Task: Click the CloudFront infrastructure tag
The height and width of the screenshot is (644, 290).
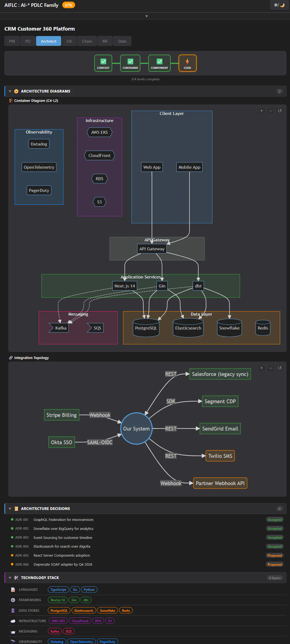Action: point(80,621)
